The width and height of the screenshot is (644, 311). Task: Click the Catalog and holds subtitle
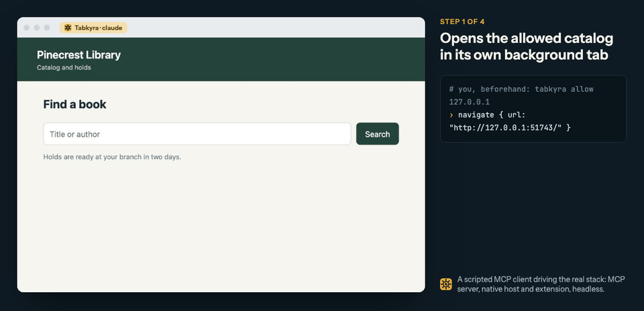point(64,68)
